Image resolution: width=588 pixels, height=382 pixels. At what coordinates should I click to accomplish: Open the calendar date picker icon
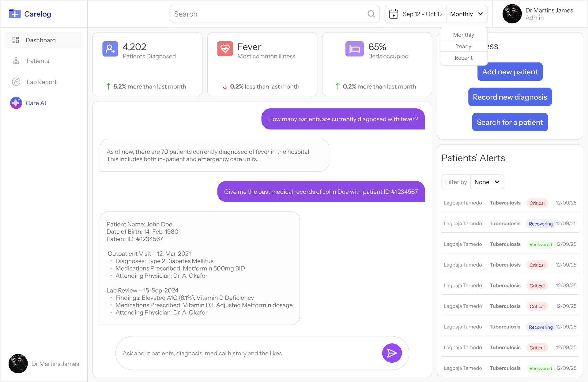(x=394, y=14)
